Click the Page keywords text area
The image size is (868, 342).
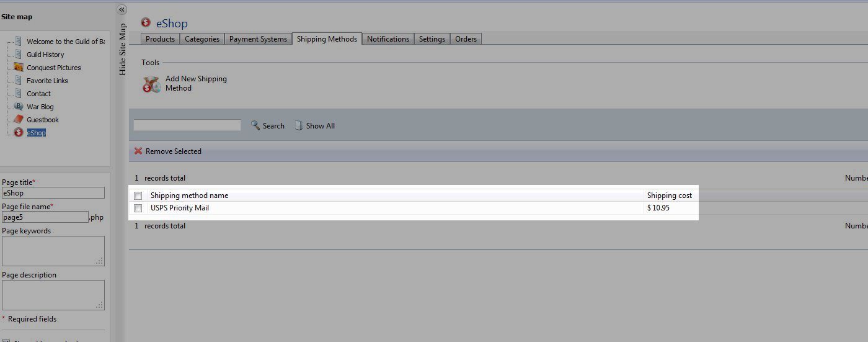pos(53,251)
